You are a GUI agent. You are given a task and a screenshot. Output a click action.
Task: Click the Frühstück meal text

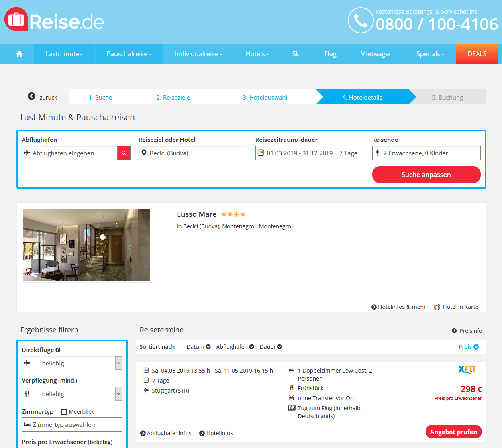pyautogui.click(x=310, y=388)
